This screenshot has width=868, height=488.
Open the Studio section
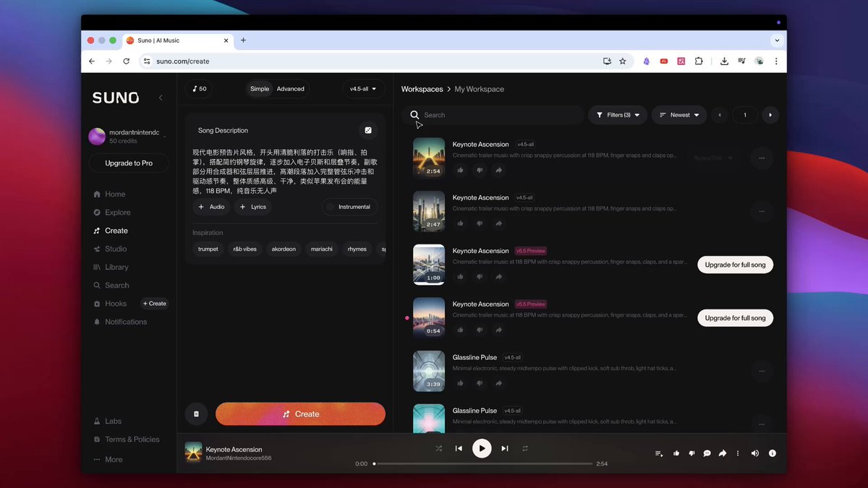(x=110, y=249)
